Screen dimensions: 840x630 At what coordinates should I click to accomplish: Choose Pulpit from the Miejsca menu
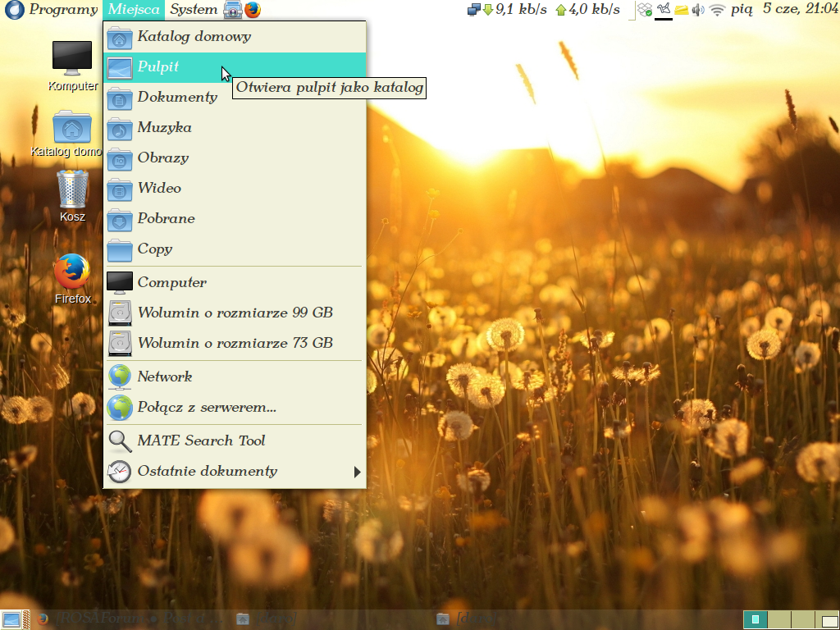(158, 67)
